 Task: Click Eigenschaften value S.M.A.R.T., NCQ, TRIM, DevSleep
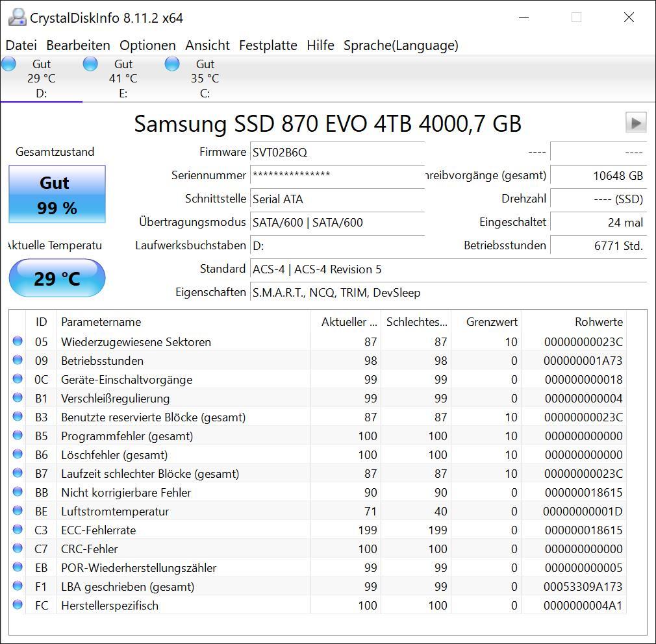click(x=449, y=292)
